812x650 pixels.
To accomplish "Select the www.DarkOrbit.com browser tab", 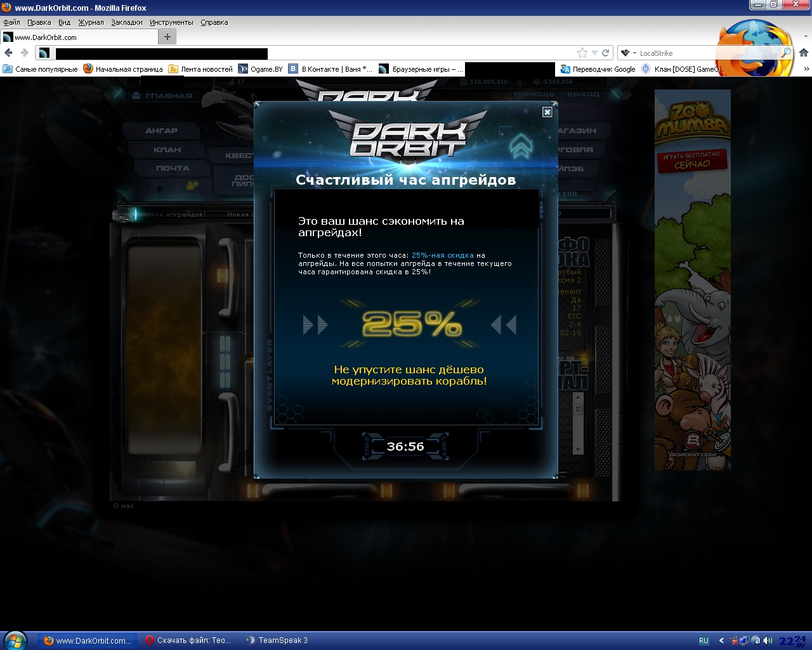I will point(79,37).
